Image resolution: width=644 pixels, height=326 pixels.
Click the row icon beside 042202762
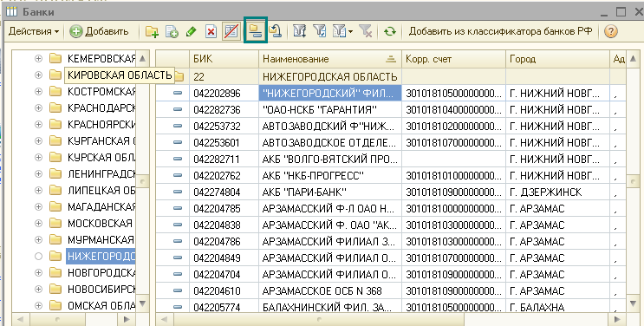(x=178, y=175)
